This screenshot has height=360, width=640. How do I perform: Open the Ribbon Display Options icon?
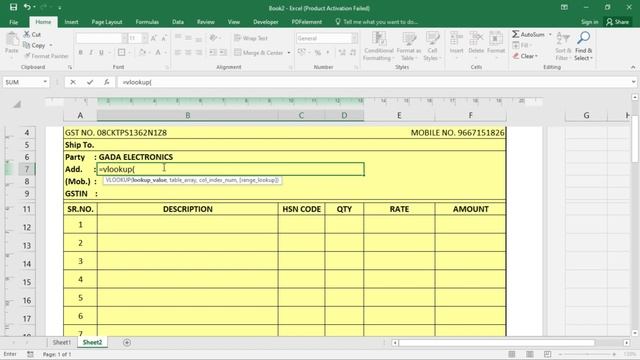click(564, 7)
